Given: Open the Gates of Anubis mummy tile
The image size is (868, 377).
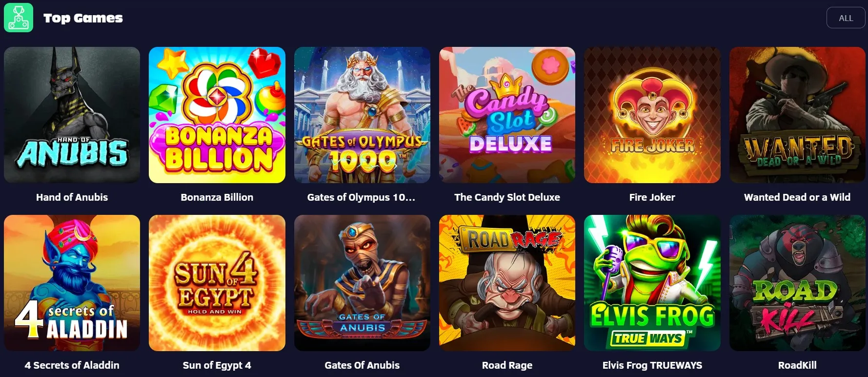Looking at the screenshot, I should coord(362,283).
